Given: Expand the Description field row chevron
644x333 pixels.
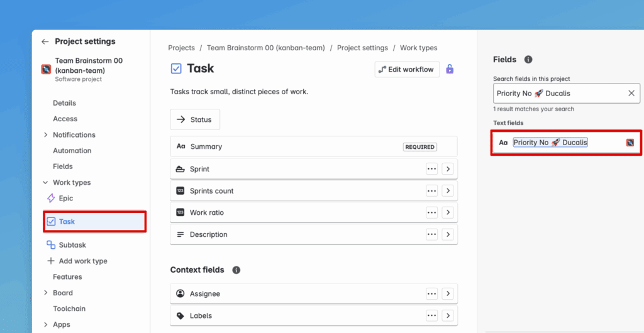Looking at the screenshot, I should point(448,234).
